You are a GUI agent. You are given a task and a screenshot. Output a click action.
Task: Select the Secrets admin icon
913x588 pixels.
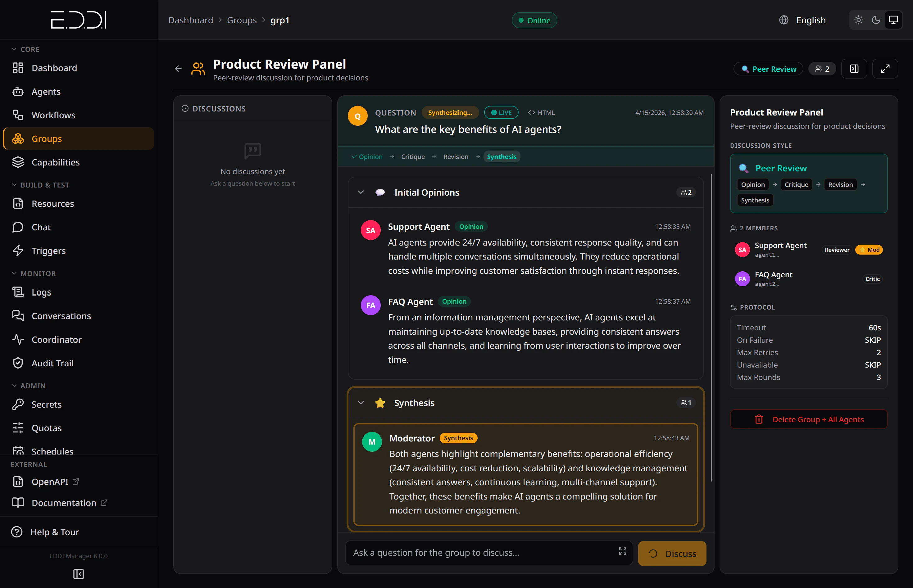coord(18,404)
